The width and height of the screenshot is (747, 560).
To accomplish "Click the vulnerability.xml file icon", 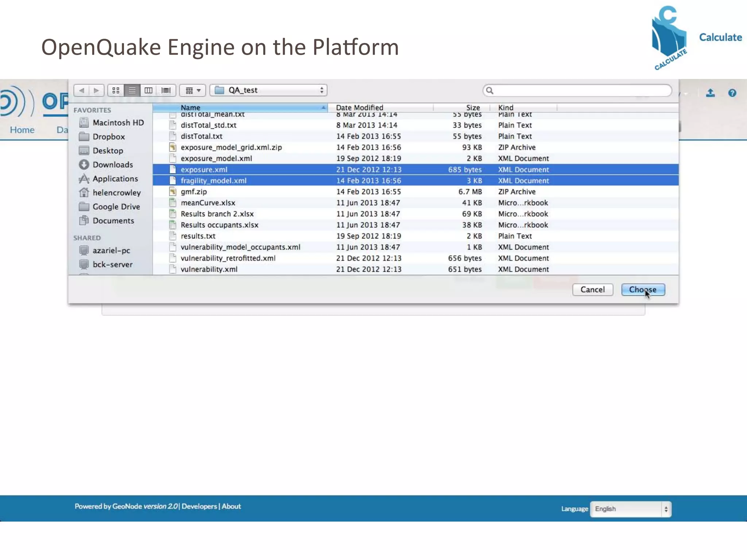I will pyautogui.click(x=173, y=269).
